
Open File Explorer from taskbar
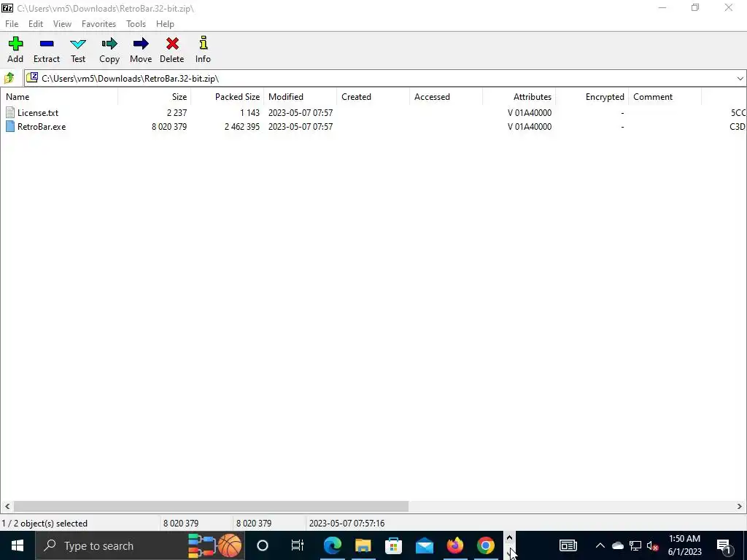(x=363, y=545)
